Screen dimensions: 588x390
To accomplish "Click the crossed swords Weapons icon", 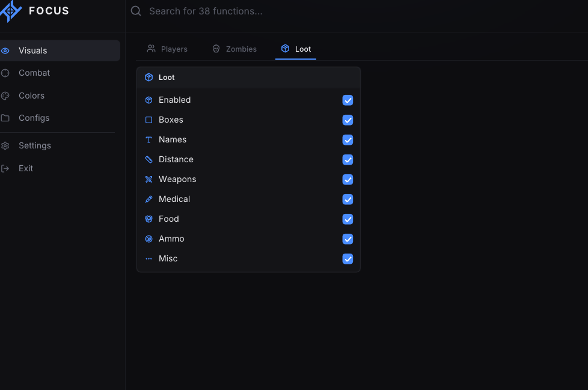I will (149, 180).
